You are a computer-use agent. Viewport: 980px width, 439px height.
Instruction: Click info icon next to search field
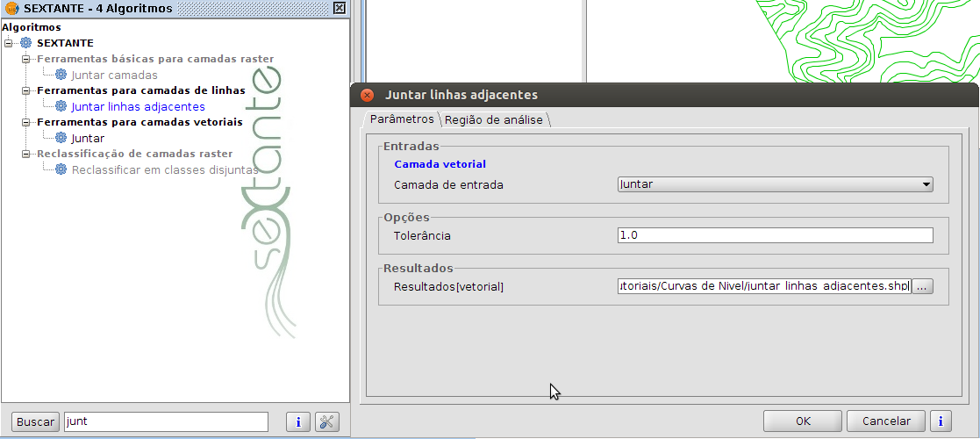click(298, 422)
